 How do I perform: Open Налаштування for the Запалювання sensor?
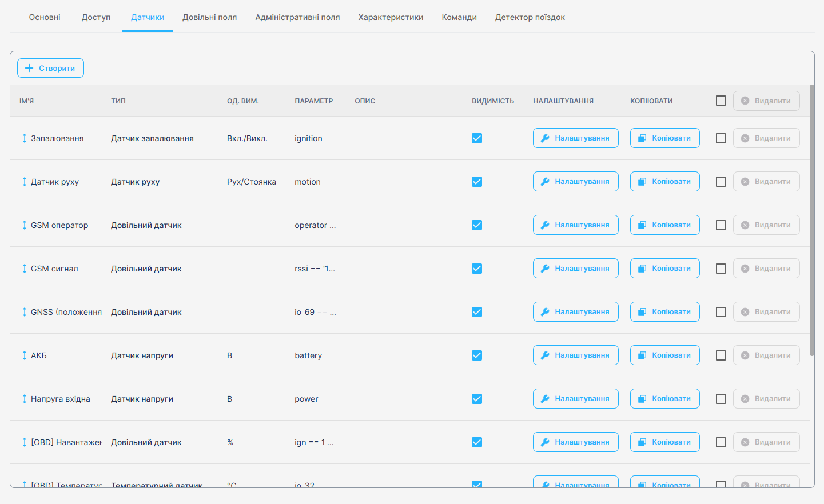tap(575, 138)
